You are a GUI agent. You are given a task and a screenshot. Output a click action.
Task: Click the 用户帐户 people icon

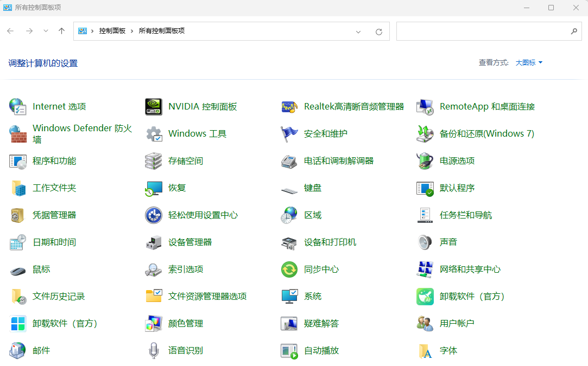425,324
